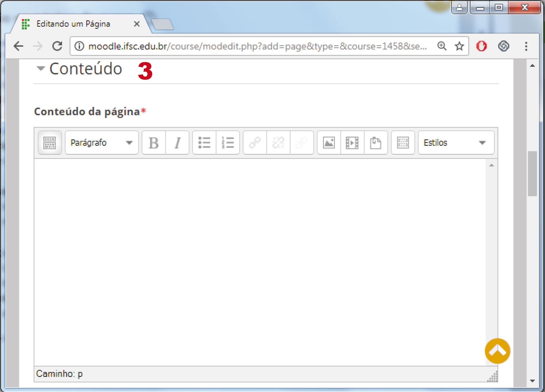Click the unlink broken chain icon
Screen dimensions: 545x392
click(278, 143)
